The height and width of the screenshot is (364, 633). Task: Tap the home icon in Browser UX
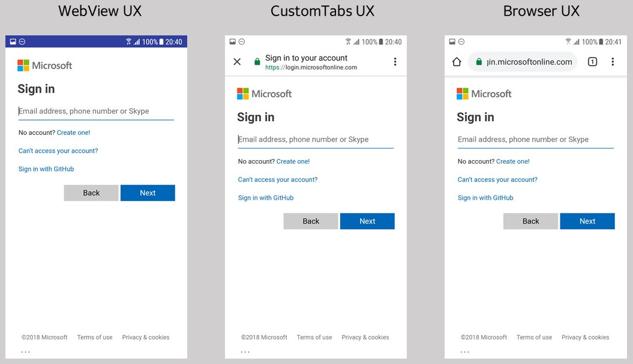457,62
